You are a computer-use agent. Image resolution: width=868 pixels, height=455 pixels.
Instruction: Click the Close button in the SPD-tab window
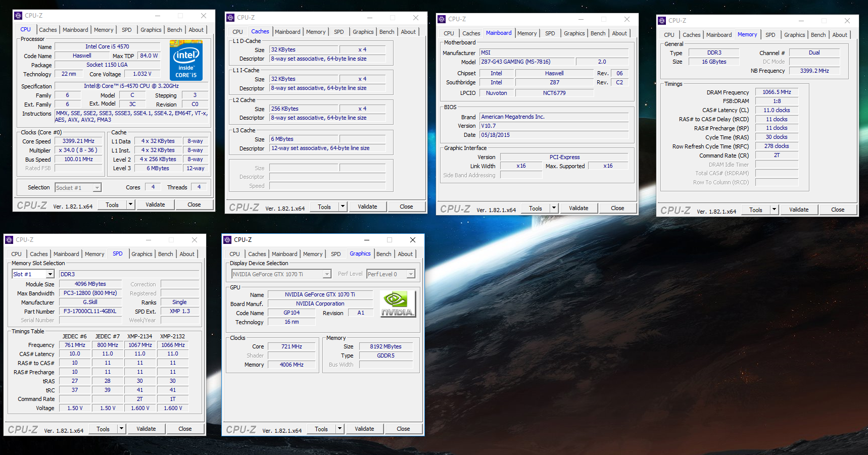point(185,429)
